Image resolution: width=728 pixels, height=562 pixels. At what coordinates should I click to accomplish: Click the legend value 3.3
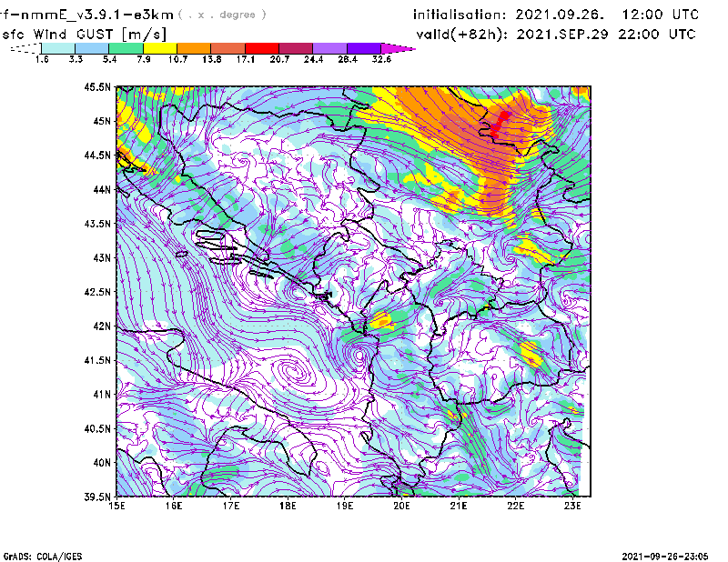point(76,59)
